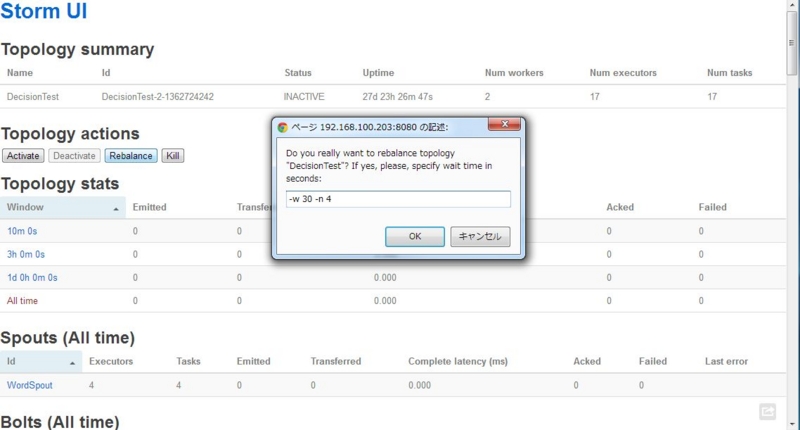Open the 10m 0s window link
800x430 pixels.
coord(22,231)
